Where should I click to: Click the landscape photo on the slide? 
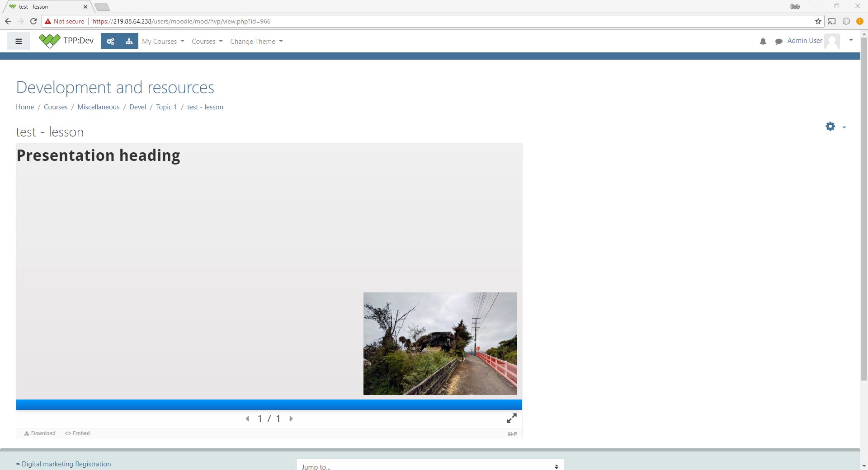[x=440, y=343]
